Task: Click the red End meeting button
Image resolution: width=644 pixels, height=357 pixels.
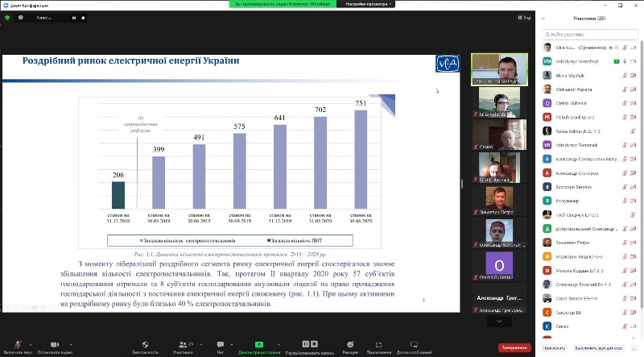Action: coord(514,348)
